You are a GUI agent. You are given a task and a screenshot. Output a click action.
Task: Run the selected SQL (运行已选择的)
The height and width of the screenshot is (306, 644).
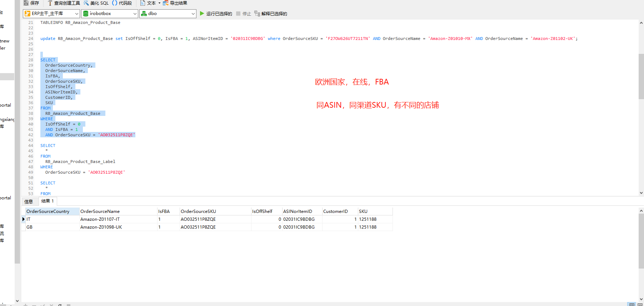coord(216,14)
